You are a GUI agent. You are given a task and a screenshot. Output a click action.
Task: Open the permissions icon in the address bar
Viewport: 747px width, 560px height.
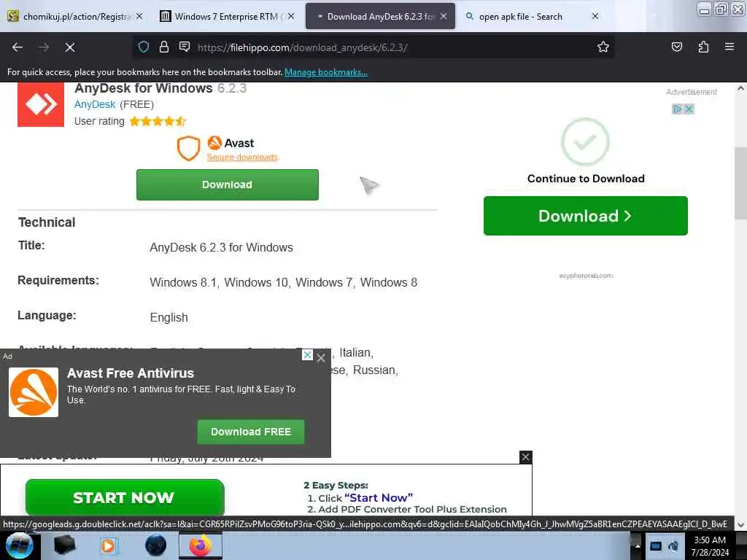point(185,47)
